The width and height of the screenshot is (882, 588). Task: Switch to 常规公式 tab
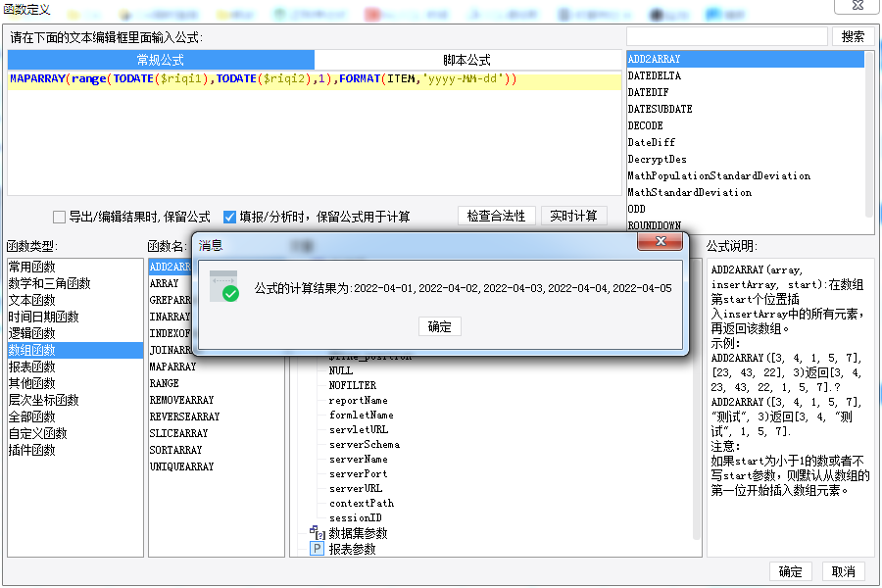pyautogui.click(x=161, y=60)
